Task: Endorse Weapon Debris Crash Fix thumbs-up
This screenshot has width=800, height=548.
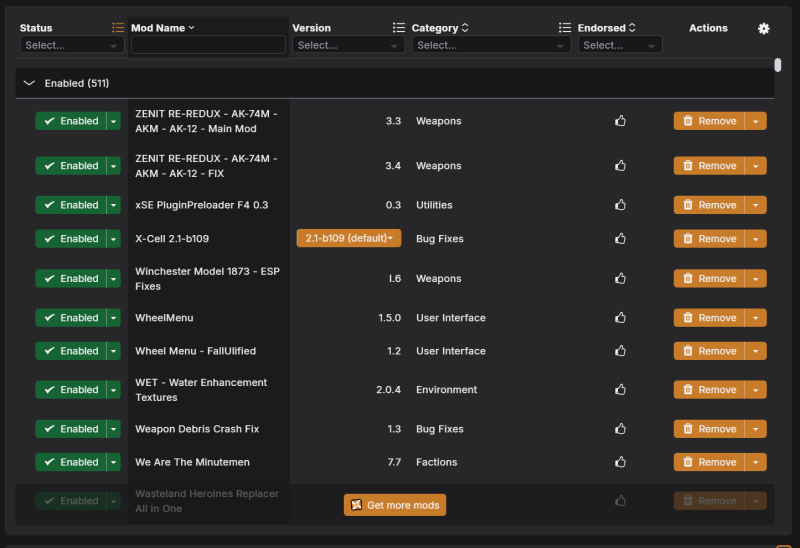Action: pyautogui.click(x=620, y=429)
